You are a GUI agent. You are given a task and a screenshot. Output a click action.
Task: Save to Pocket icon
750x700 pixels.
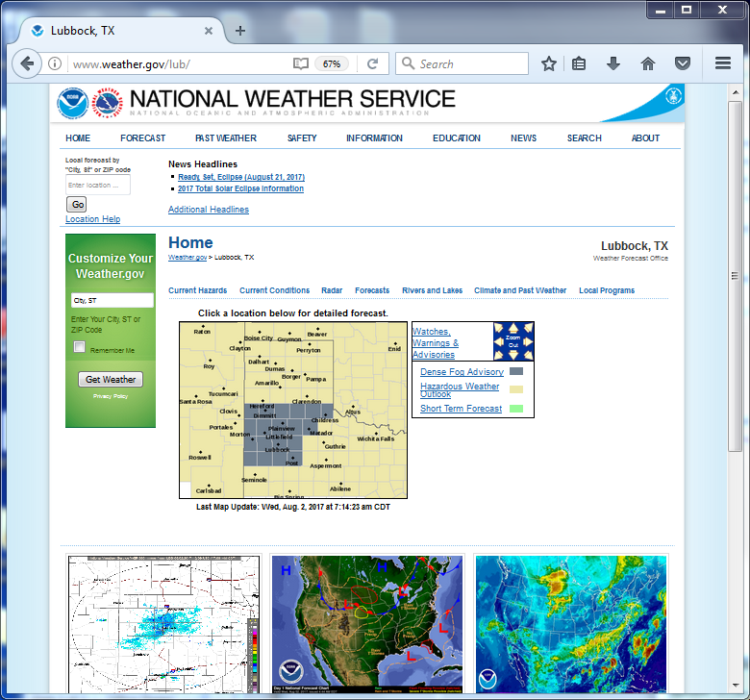click(x=683, y=63)
